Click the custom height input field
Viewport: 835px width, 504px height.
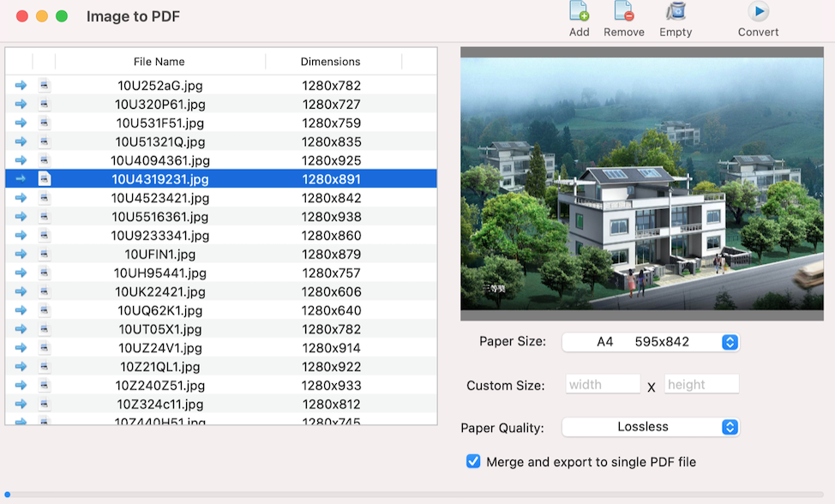[x=701, y=385]
